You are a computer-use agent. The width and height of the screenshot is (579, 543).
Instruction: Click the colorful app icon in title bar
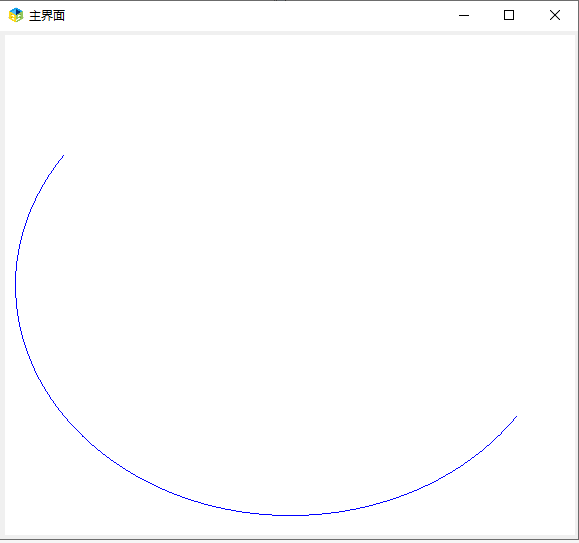tap(16, 15)
